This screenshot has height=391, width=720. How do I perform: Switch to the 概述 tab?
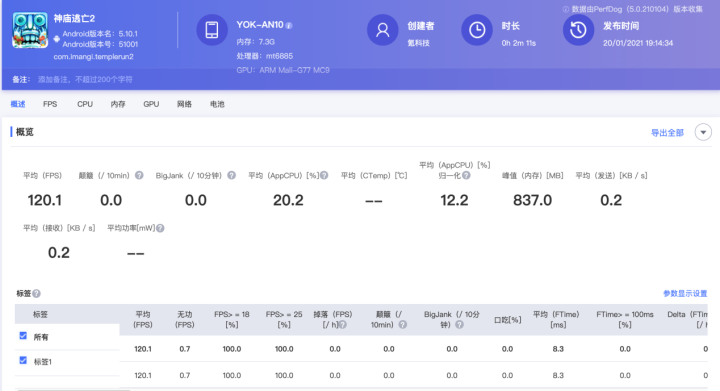[18, 104]
